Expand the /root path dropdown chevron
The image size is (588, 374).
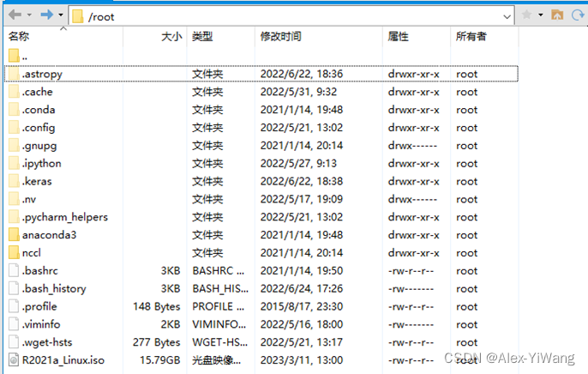(x=507, y=16)
